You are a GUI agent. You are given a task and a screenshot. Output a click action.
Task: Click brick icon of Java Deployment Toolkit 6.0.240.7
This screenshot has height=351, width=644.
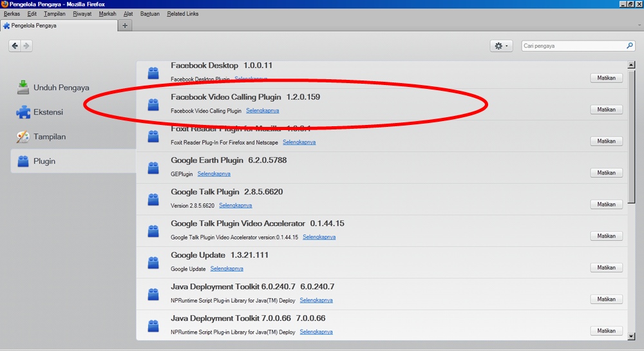[x=153, y=294]
